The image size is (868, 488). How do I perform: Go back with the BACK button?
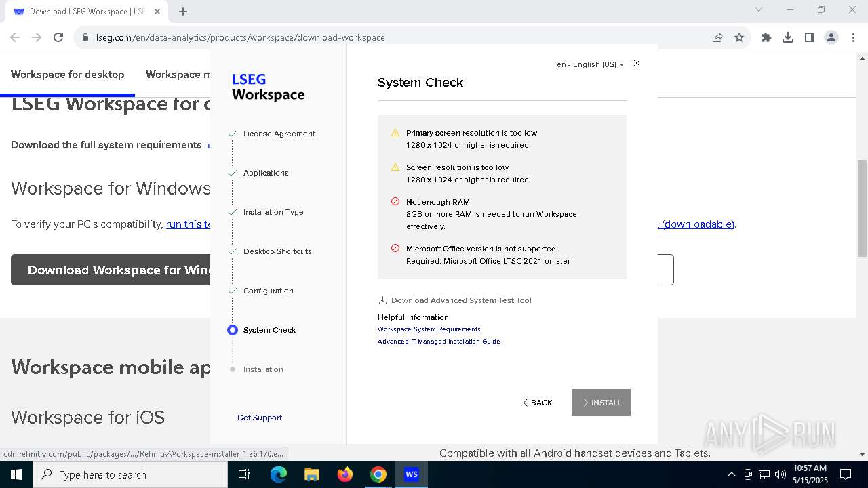tap(538, 403)
